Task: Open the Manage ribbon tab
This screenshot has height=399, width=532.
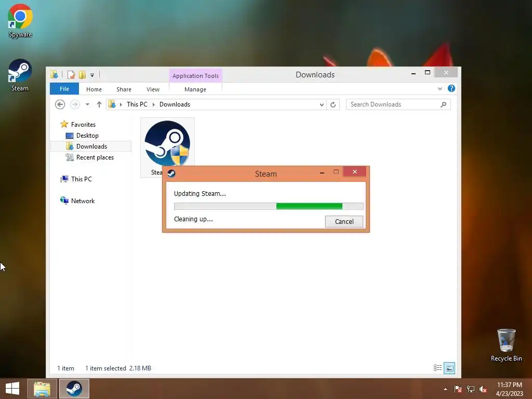Action: [x=195, y=89]
